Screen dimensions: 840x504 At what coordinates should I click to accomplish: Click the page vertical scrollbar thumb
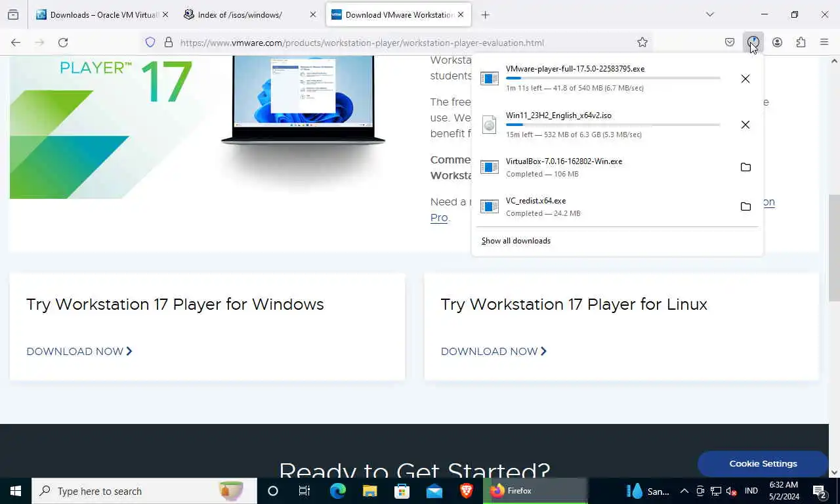pyautogui.click(x=835, y=247)
